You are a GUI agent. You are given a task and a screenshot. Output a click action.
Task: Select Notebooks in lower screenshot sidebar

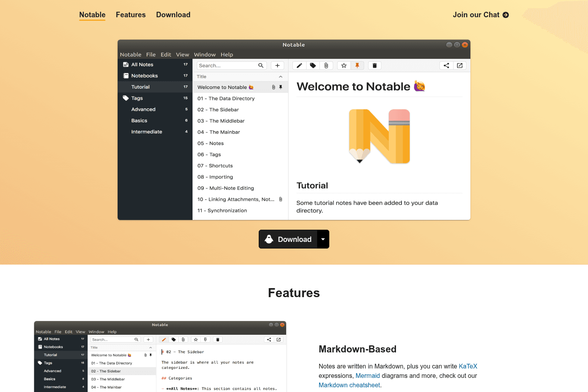(61, 347)
